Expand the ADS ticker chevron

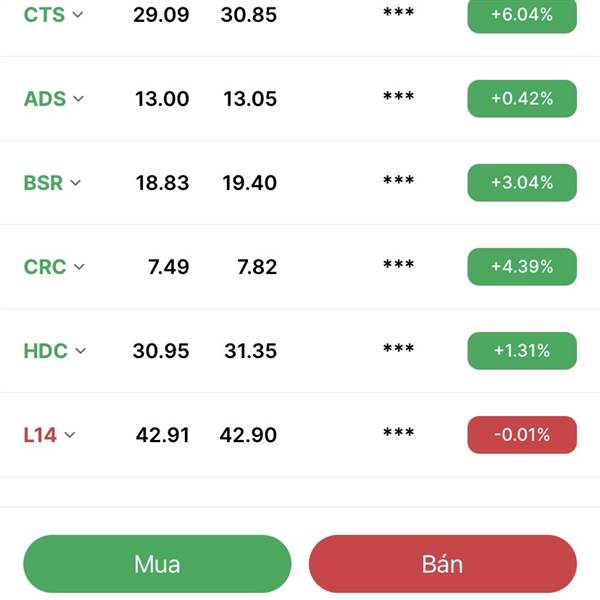(x=79, y=99)
